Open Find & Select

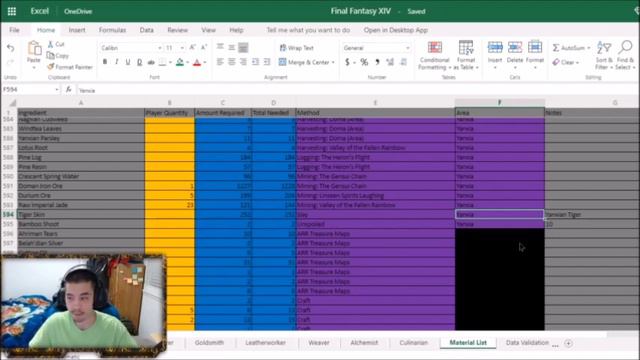[x=625, y=55]
